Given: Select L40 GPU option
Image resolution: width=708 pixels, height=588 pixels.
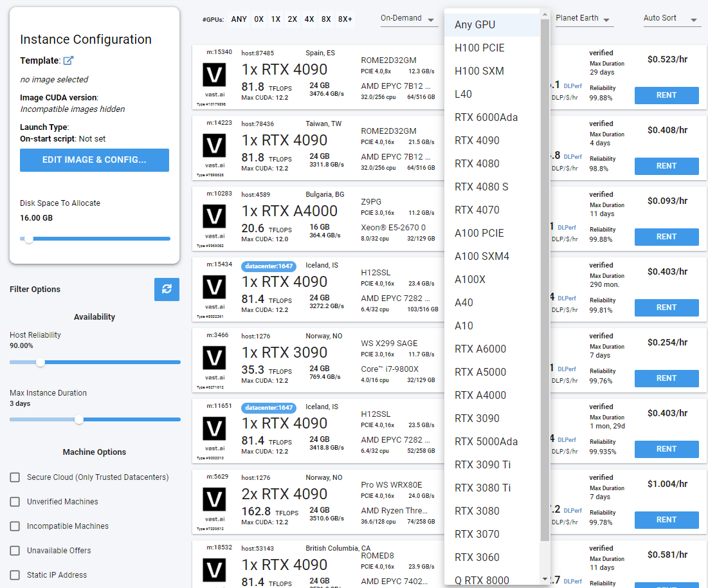Looking at the screenshot, I should [492, 94].
